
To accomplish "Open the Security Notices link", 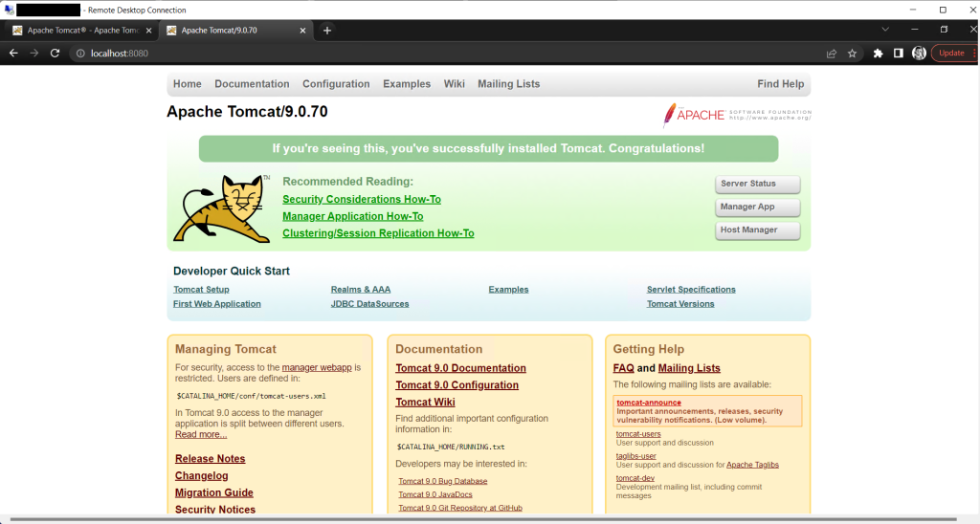I will coord(215,509).
